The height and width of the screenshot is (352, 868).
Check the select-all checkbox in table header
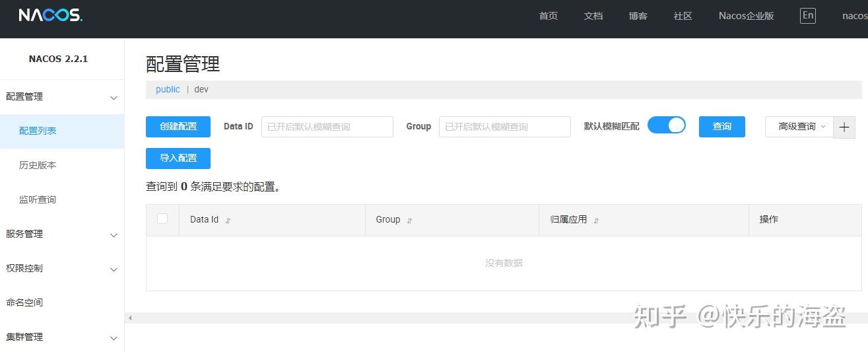[x=162, y=219]
